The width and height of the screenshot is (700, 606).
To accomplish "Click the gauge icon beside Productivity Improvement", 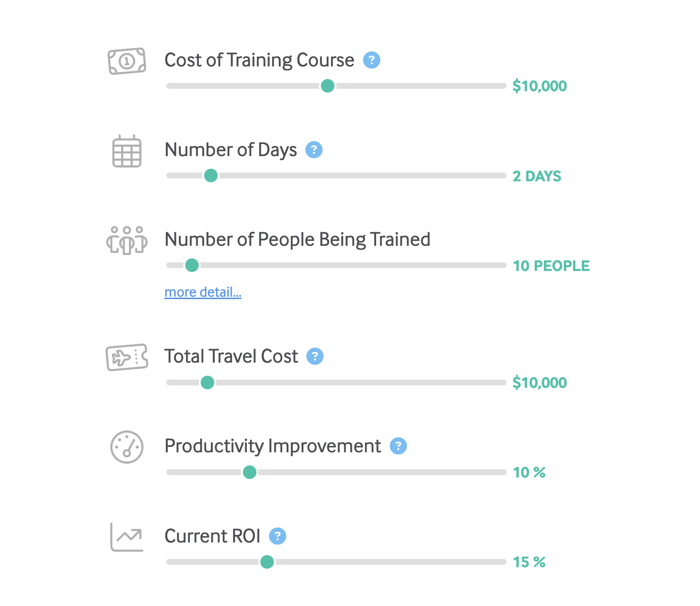I will click(127, 447).
